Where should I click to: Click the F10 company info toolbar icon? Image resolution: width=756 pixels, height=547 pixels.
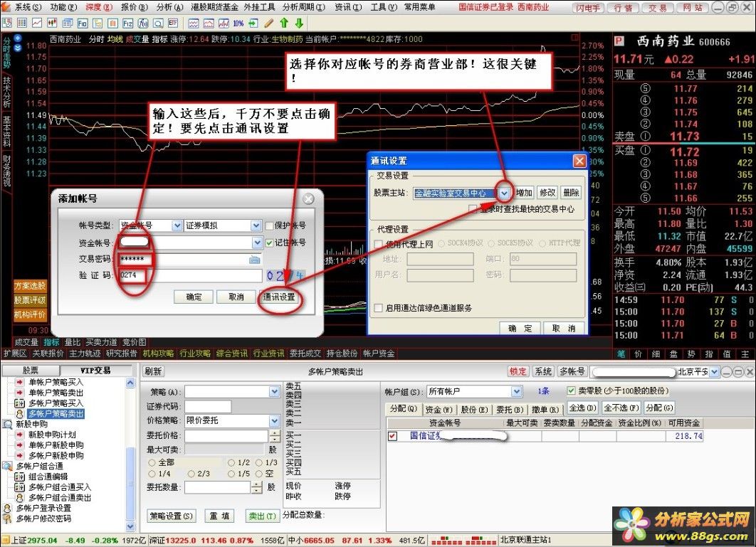point(82,23)
